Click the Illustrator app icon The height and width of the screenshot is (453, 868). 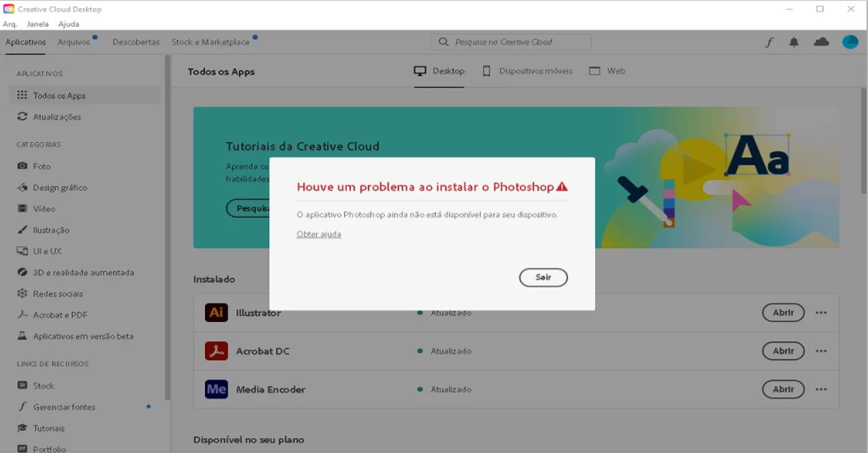click(x=216, y=313)
